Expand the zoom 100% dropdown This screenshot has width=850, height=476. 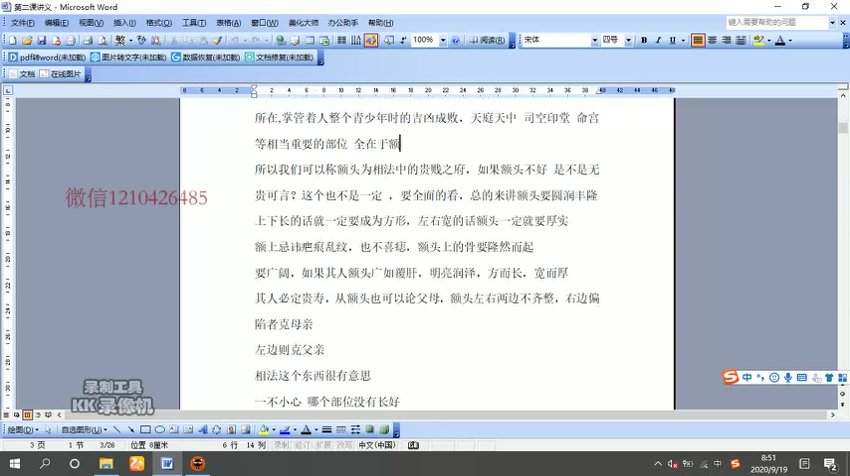443,40
